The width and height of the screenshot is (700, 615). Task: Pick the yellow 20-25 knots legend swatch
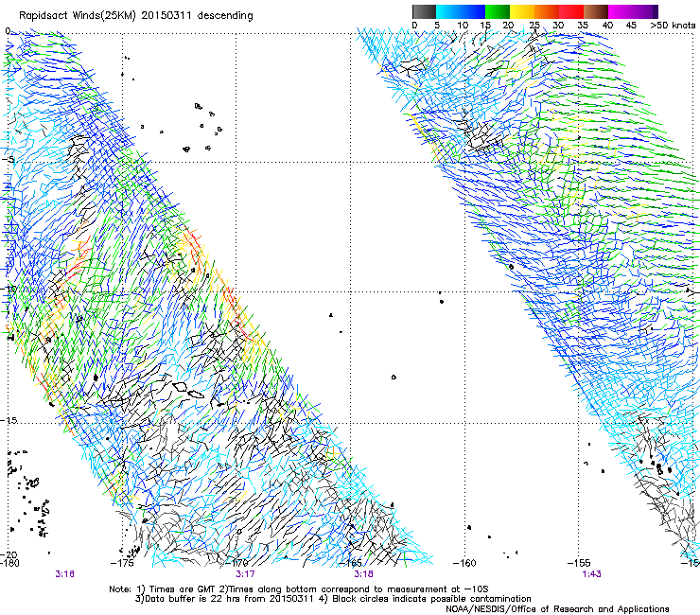[522, 11]
